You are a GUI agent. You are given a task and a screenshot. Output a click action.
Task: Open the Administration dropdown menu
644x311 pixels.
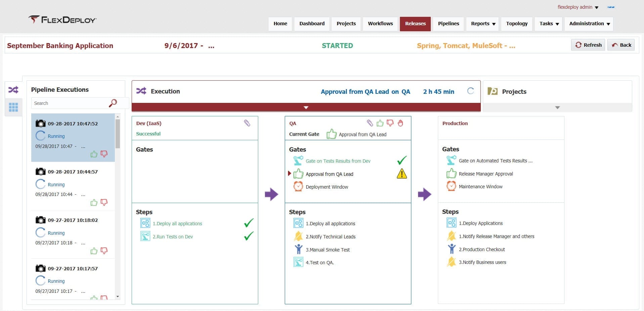[589, 24]
